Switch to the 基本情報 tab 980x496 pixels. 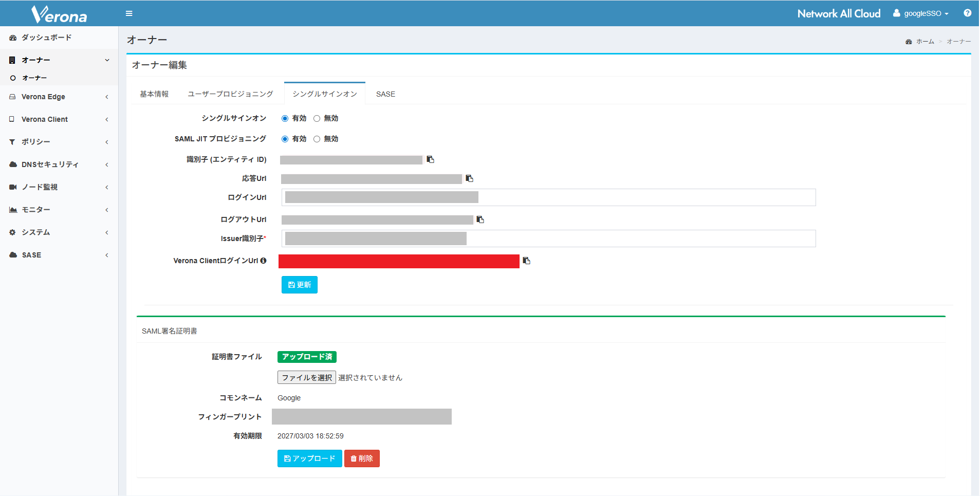(x=154, y=94)
